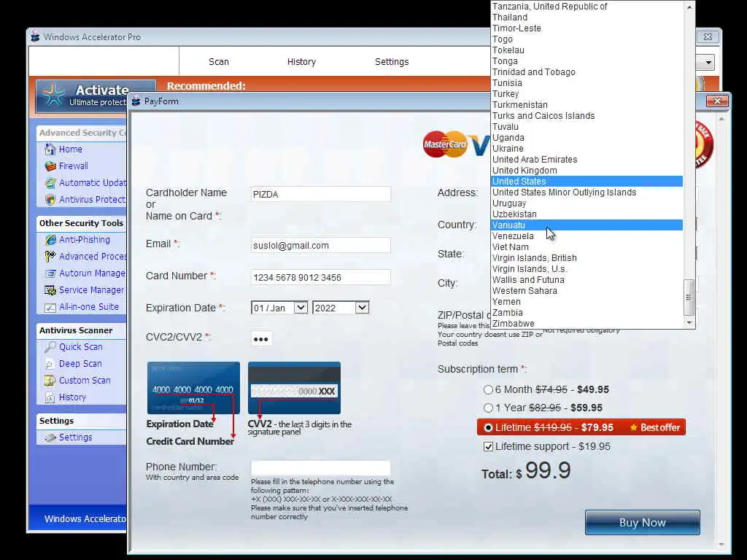Click the Home shield icon in sidebar

50,149
